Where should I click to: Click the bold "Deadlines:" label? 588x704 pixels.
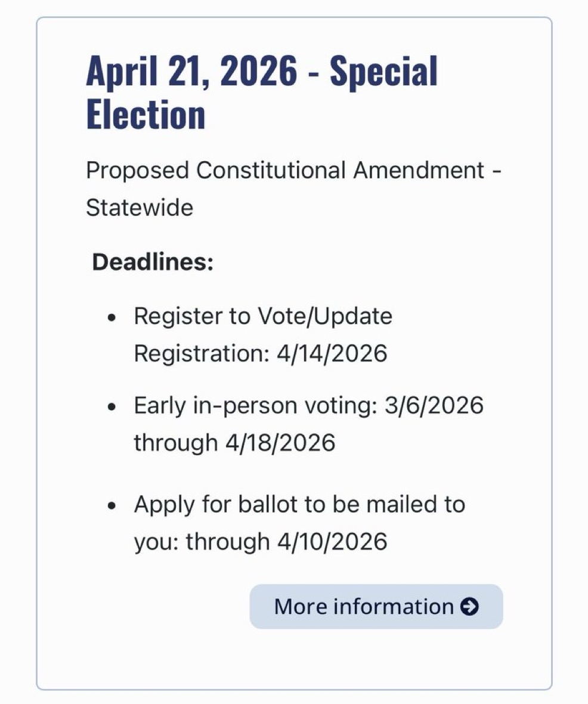point(153,262)
